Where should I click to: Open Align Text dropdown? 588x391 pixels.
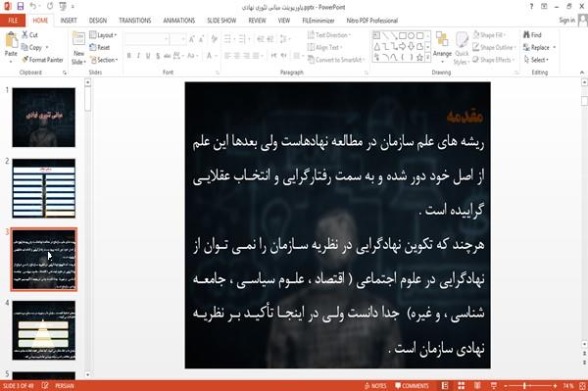click(x=324, y=47)
